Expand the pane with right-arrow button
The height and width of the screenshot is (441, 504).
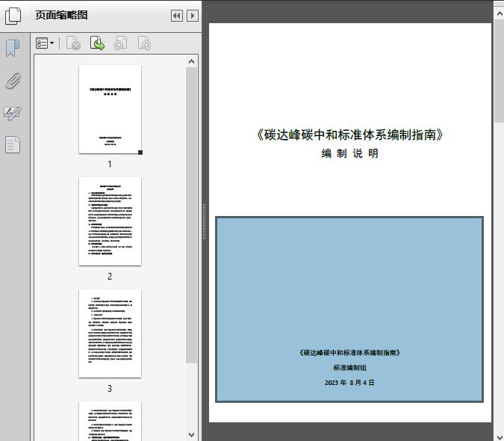click(193, 16)
